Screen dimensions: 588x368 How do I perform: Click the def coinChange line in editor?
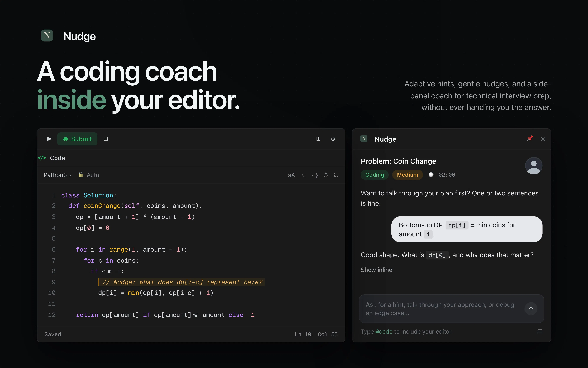pos(135,206)
